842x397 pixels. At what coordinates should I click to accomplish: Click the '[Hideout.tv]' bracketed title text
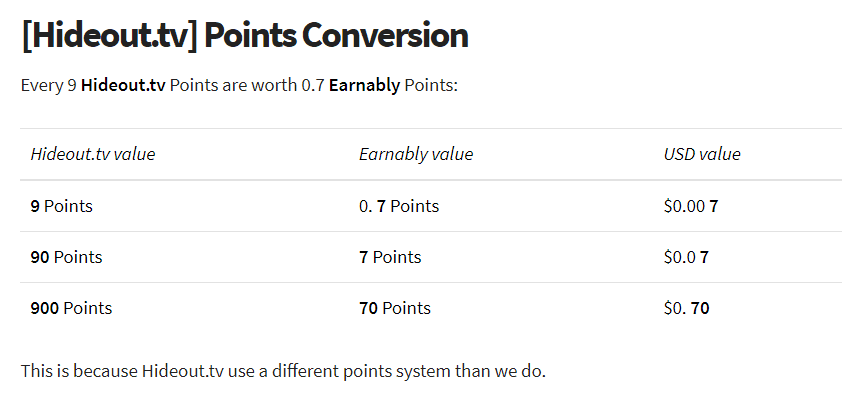pyautogui.click(x=110, y=36)
